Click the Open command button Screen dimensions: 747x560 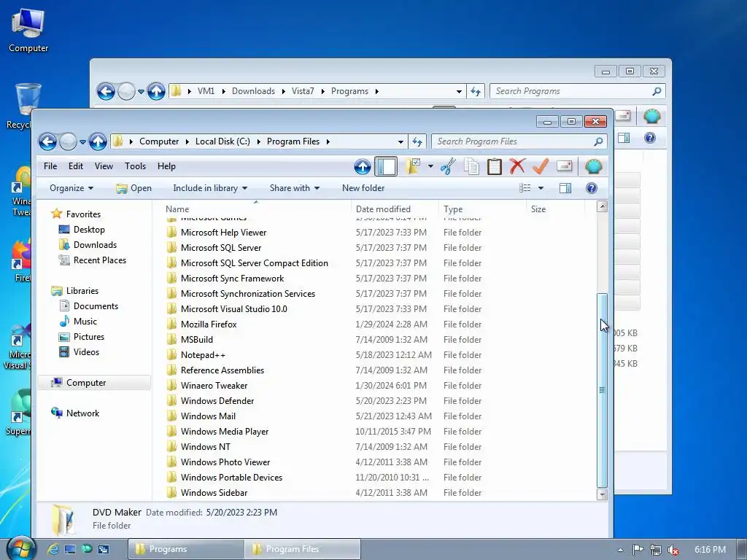click(x=134, y=188)
